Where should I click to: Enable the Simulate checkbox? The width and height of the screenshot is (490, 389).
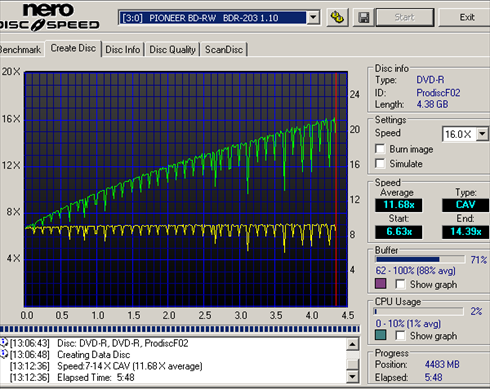380,163
